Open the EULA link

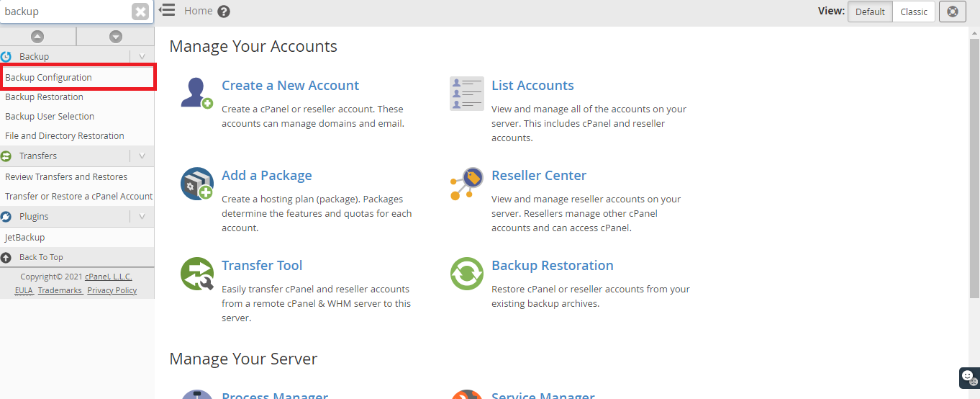click(x=24, y=290)
